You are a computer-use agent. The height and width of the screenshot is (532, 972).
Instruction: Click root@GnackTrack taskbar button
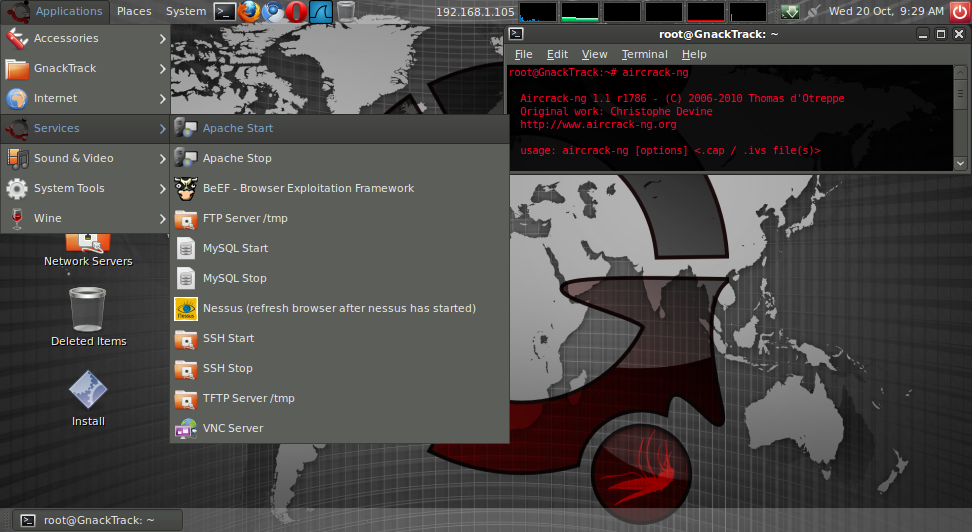[97, 520]
